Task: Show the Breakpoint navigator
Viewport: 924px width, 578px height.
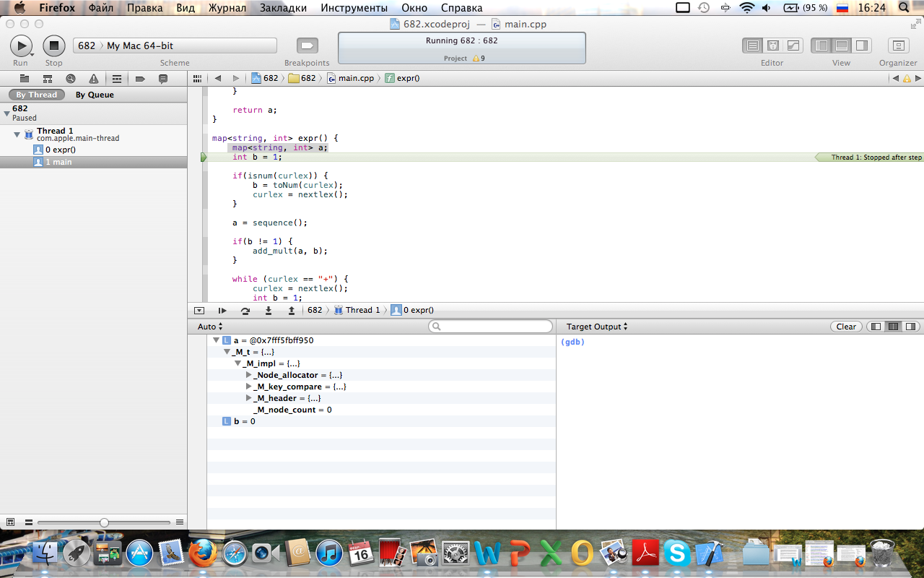Action: pyautogui.click(x=140, y=79)
